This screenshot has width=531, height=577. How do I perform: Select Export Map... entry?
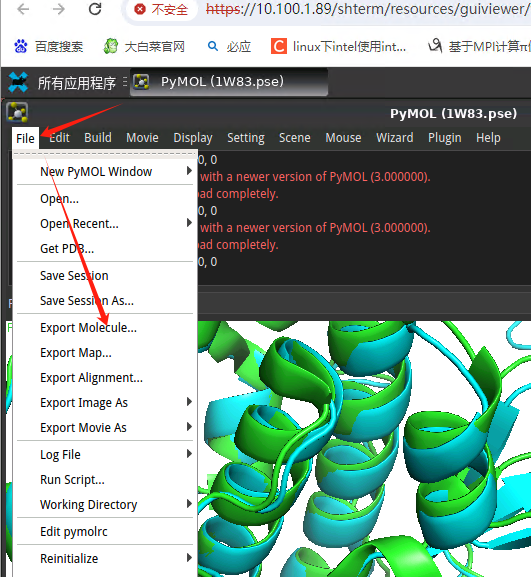pos(105,353)
